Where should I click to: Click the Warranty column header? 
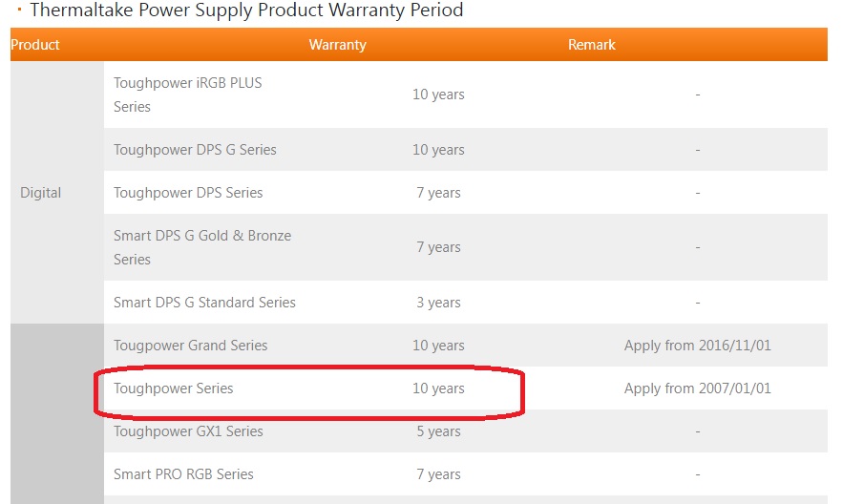click(x=337, y=45)
